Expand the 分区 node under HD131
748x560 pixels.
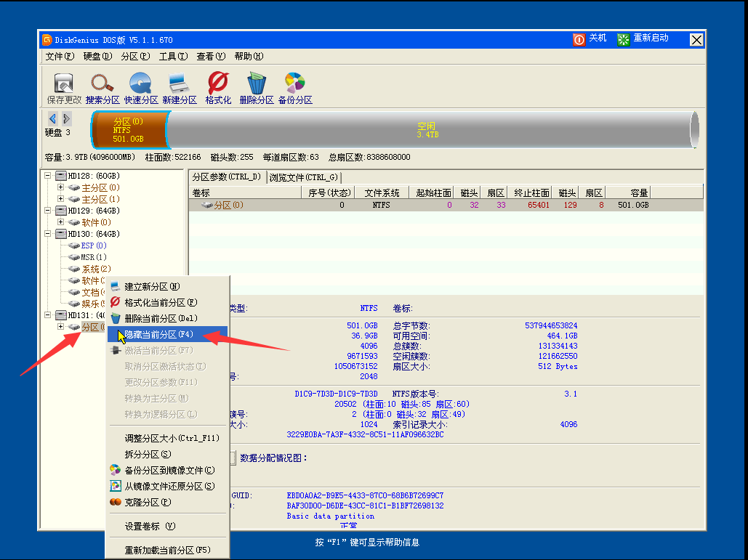[60, 326]
